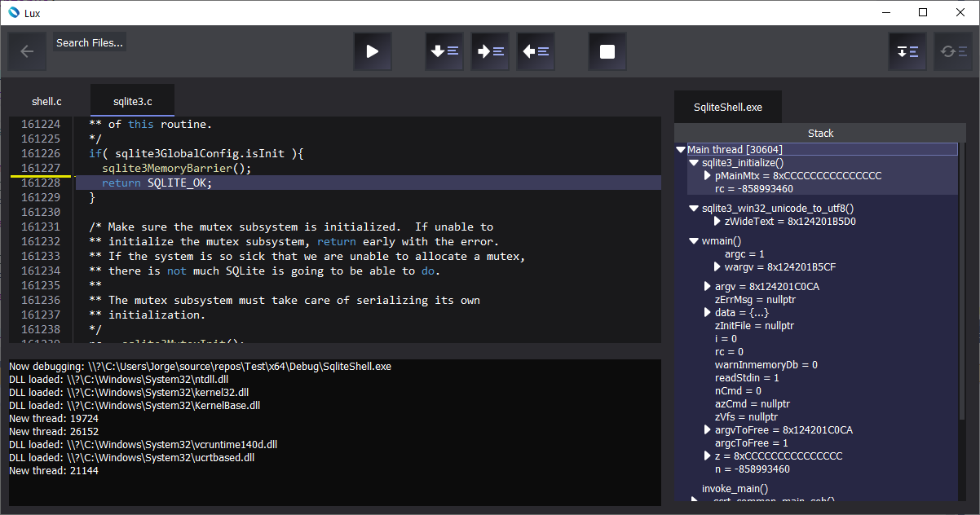Stop debugging with the square stop button
The image size is (980, 515).
[x=607, y=51]
